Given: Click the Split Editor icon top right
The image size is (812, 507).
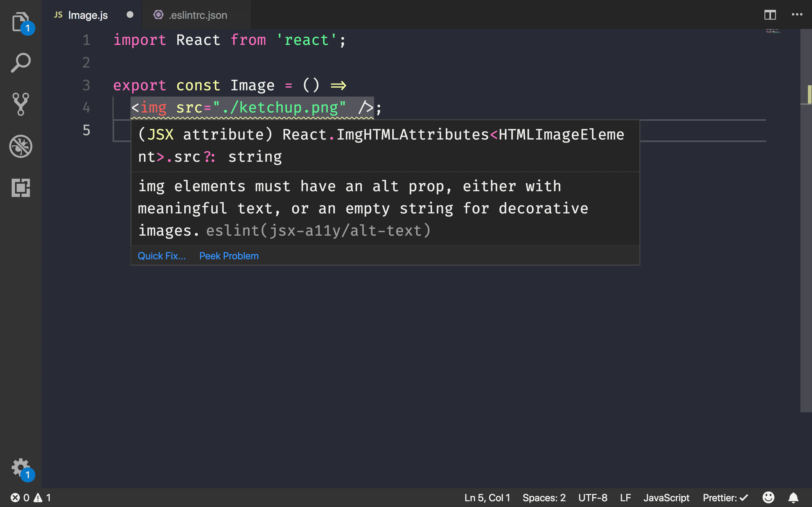Looking at the screenshot, I should [x=770, y=14].
